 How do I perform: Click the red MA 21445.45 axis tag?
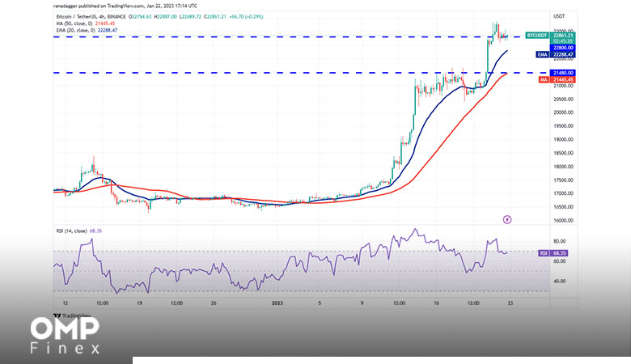(557, 79)
